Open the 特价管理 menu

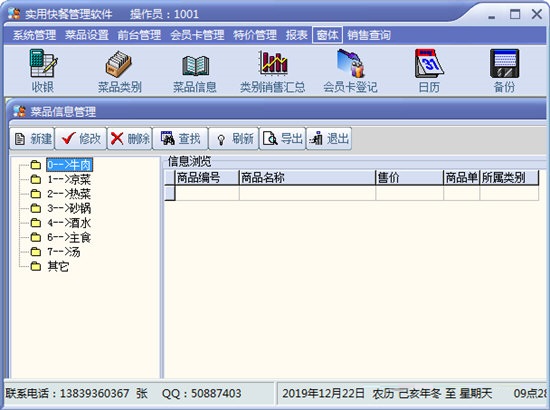click(x=255, y=35)
